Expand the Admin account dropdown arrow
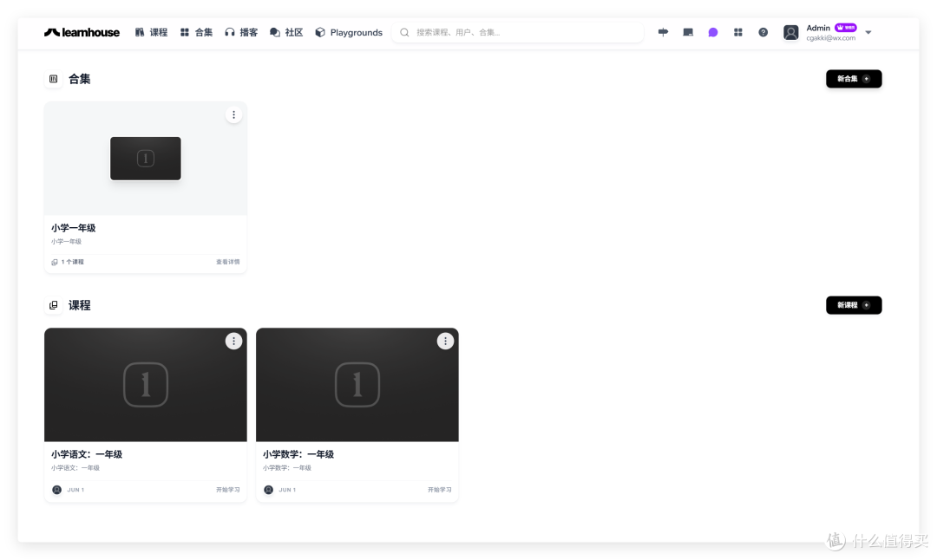The height and width of the screenshot is (560, 937). 868,32
